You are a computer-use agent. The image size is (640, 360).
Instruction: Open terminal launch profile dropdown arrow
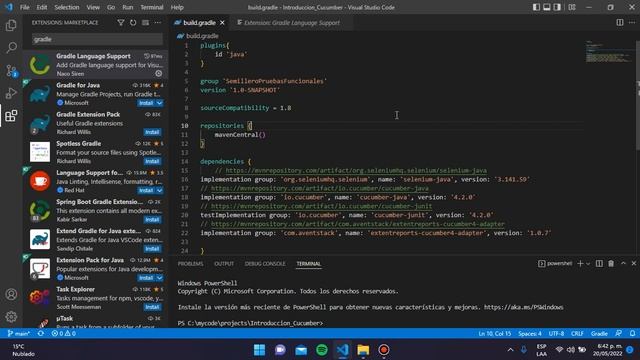(x=588, y=264)
